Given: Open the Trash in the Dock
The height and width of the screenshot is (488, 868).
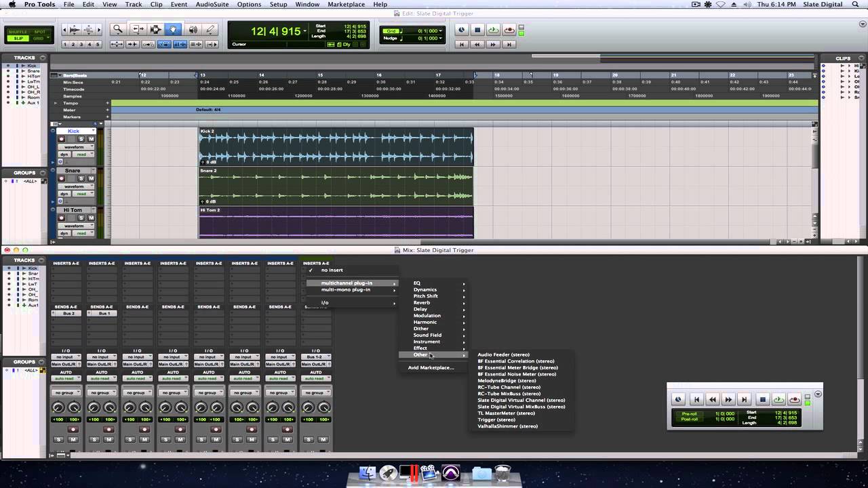Looking at the screenshot, I should click(x=502, y=473).
